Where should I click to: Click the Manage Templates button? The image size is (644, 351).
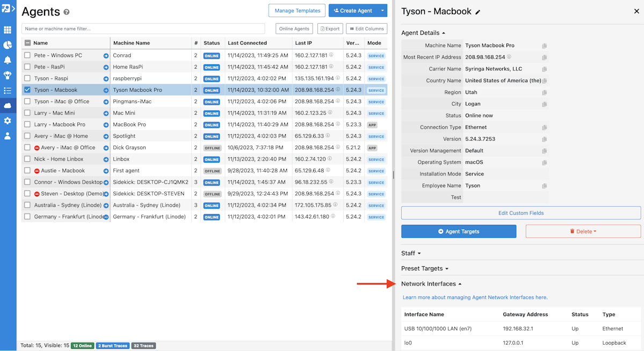point(296,11)
